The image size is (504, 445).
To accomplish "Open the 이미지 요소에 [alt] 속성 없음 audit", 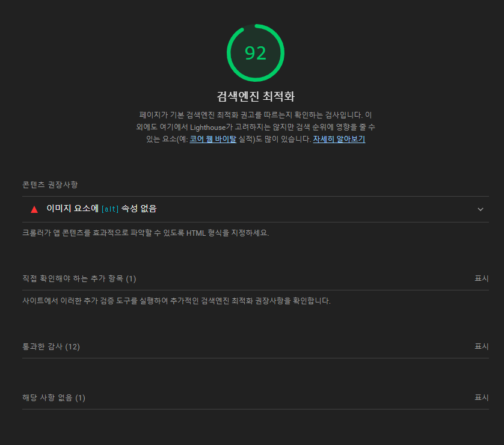I will click(x=256, y=209).
